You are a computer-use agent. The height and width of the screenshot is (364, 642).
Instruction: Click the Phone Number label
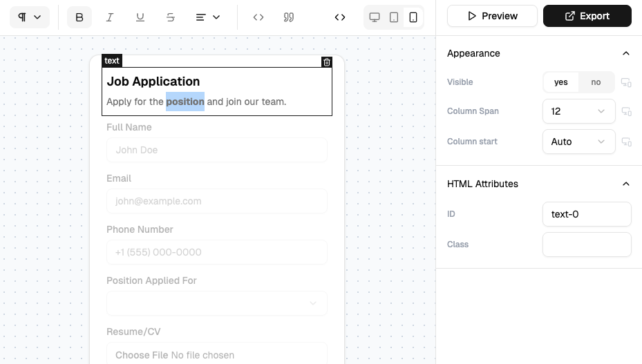140,229
